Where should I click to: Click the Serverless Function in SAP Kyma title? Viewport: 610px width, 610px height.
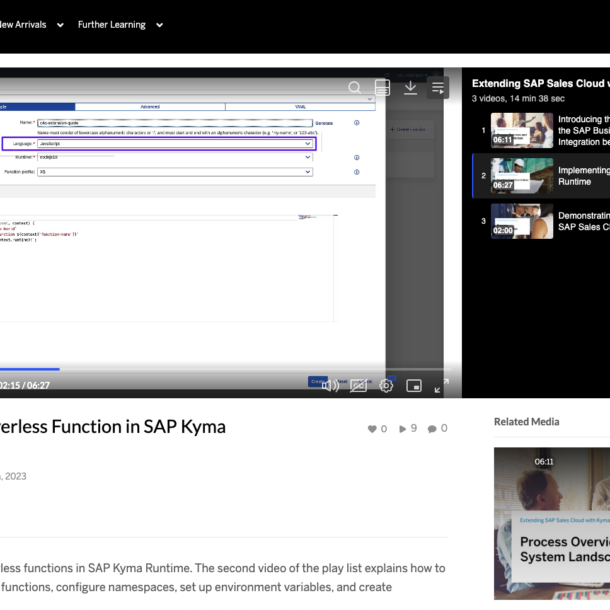coord(113,426)
